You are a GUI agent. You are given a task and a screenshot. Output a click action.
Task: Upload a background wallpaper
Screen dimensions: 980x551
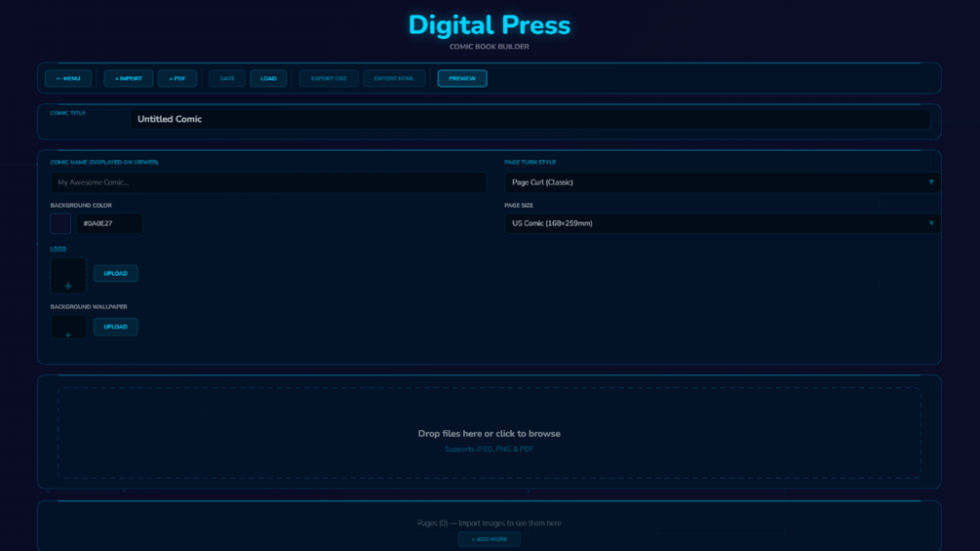click(x=116, y=327)
